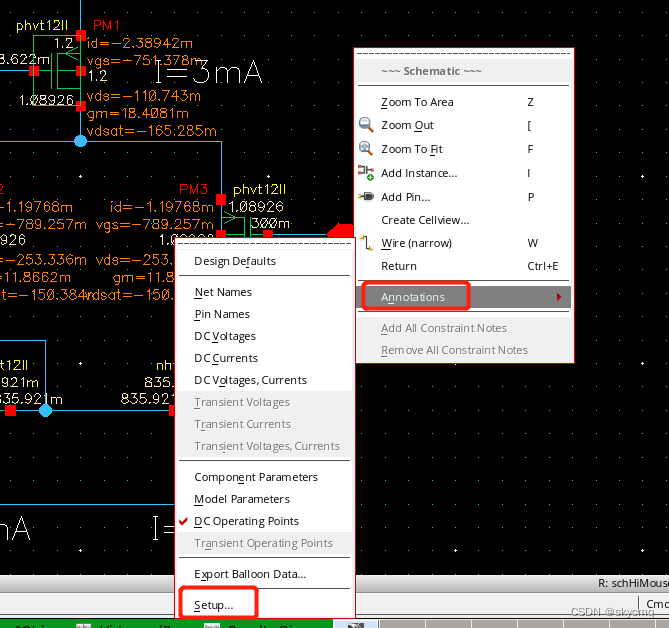Screen dimensions: 669x628
Task: Click Transient Voltages, Currents entry
Action: coord(265,446)
